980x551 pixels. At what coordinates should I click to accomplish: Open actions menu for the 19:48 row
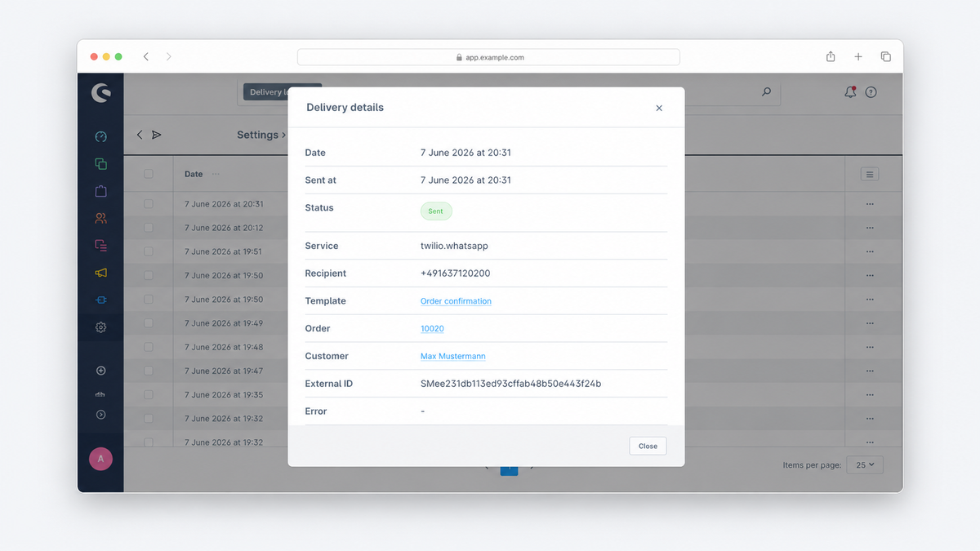point(870,347)
